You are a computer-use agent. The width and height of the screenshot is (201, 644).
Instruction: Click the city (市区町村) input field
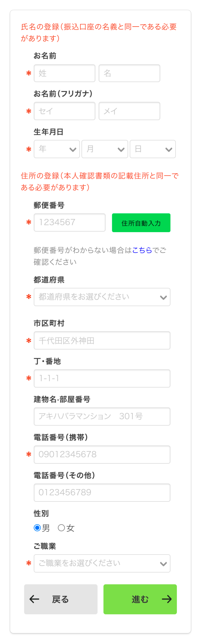click(102, 341)
